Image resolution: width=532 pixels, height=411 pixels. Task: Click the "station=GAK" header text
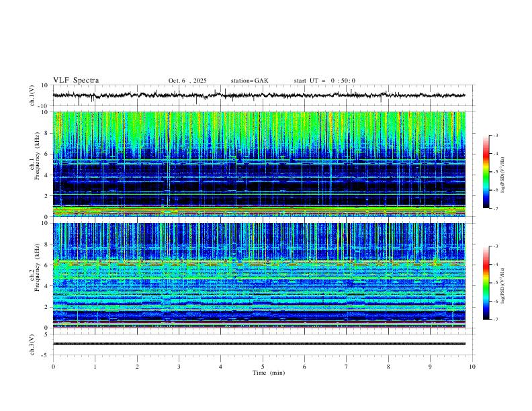249,81
